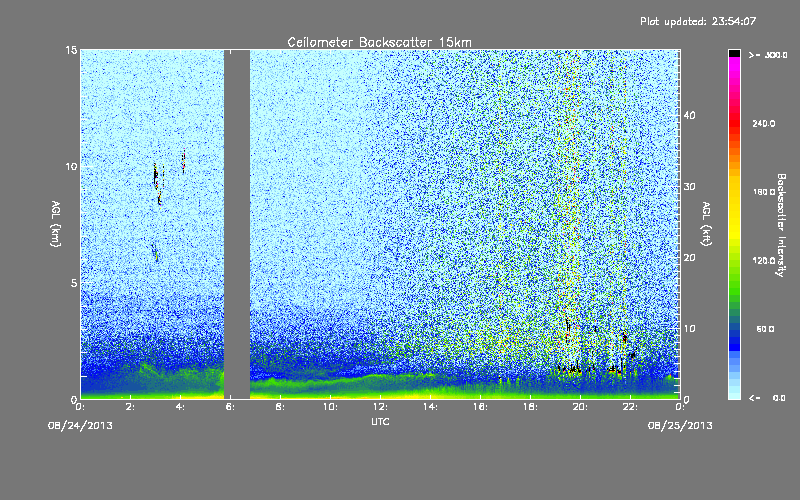
Task: Click the ">= 300.0" colorbar label
Action: [767, 55]
